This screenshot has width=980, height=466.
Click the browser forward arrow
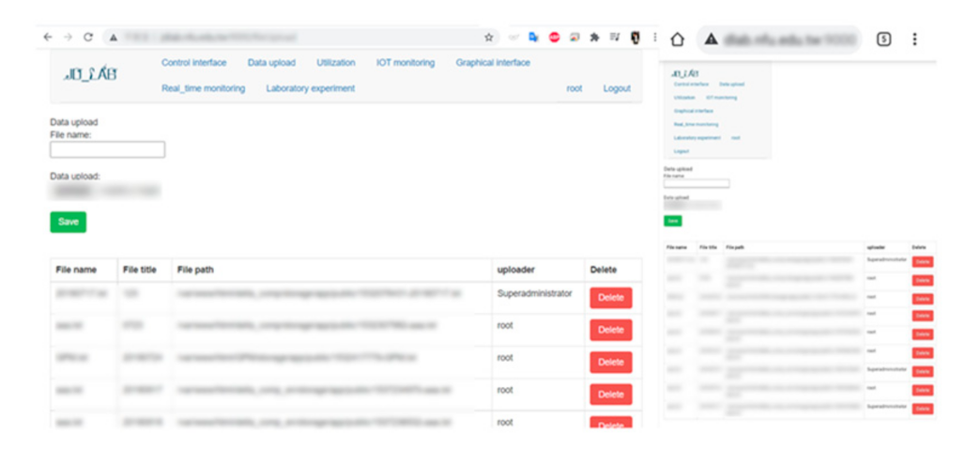[x=68, y=38]
